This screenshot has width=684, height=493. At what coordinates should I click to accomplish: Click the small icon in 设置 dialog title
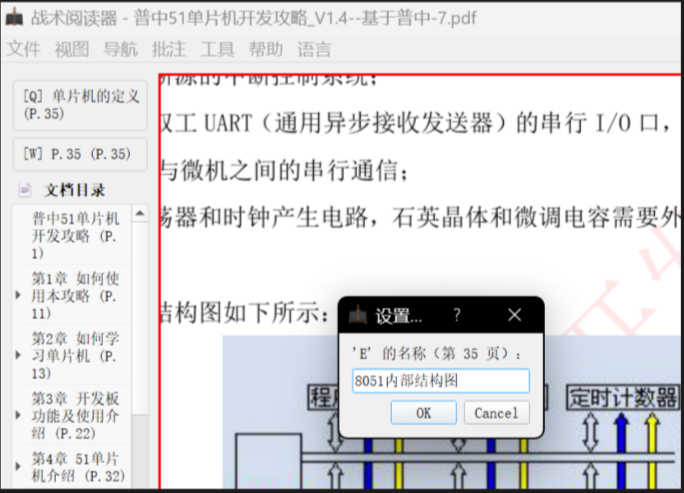tap(357, 315)
